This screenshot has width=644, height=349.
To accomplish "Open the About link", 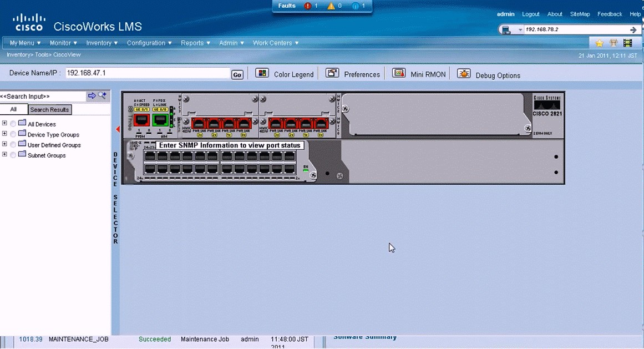I will tap(555, 14).
